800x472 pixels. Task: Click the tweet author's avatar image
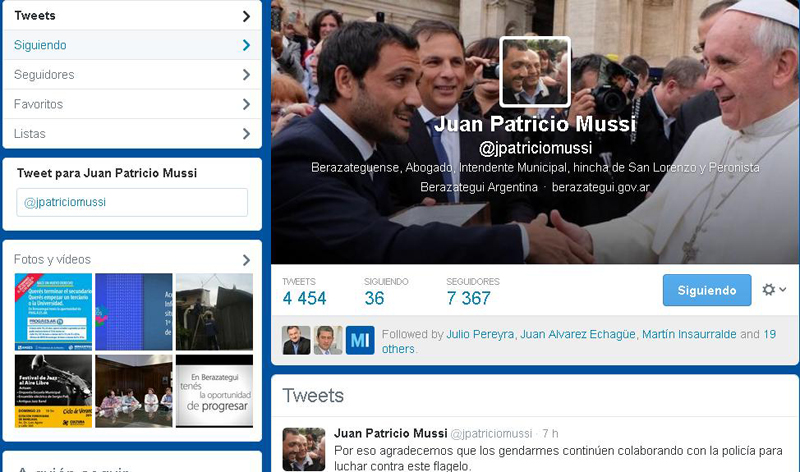point(304,449)
